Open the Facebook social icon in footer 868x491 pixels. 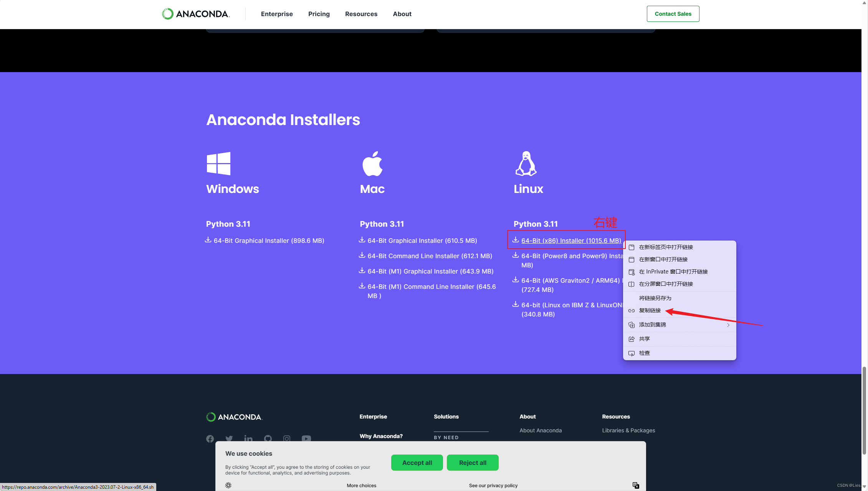tap(210, 438)
